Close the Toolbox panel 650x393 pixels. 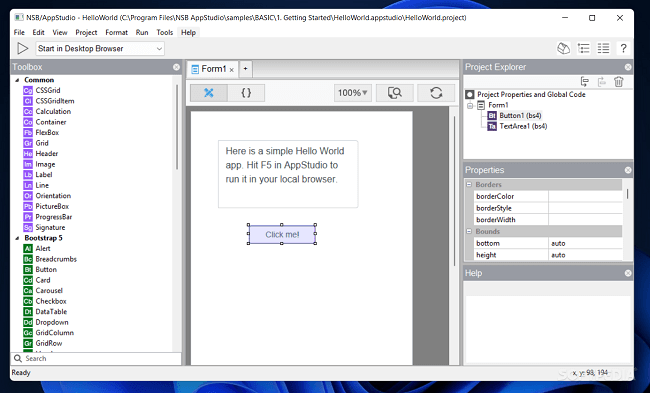click(x=176, y=67)
